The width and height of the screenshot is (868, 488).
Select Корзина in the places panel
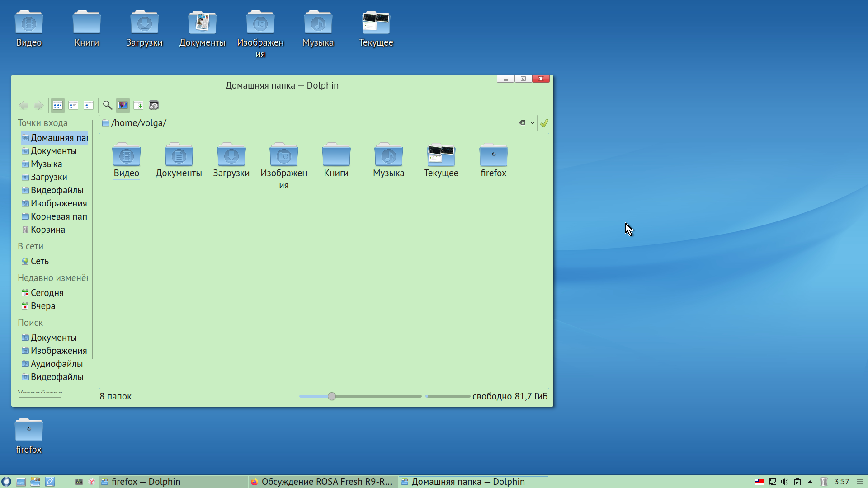pyautogui.click(x=47, y=230)
